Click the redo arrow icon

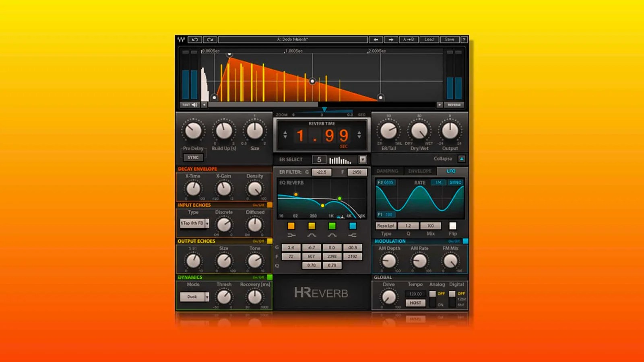pos(210,39)
